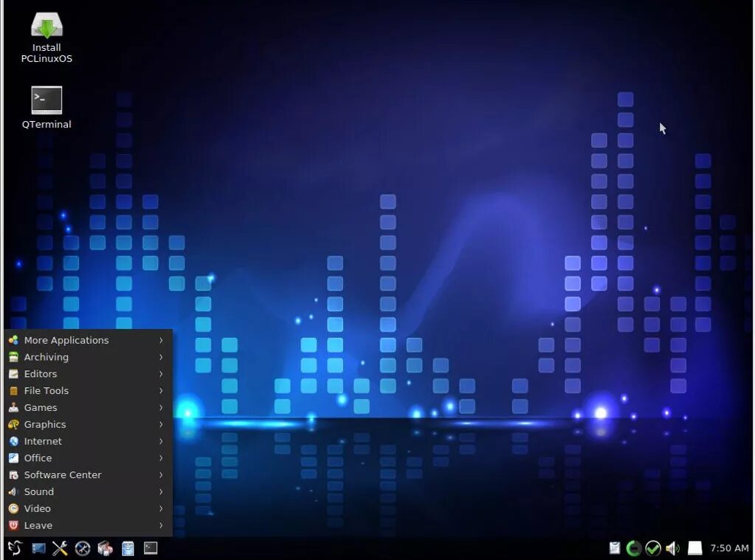Open the file manager icon on the taskbar

click(128, 547)
